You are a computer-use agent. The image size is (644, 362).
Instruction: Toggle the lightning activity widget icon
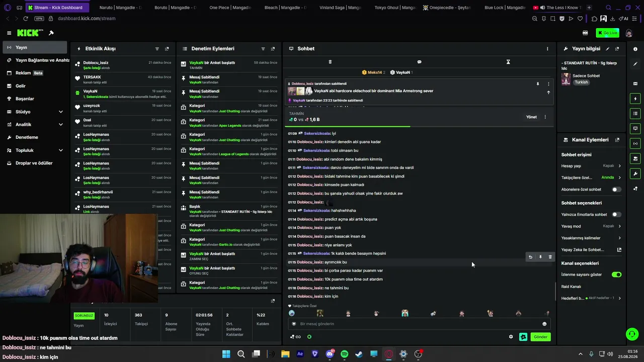tap(635, 99)
